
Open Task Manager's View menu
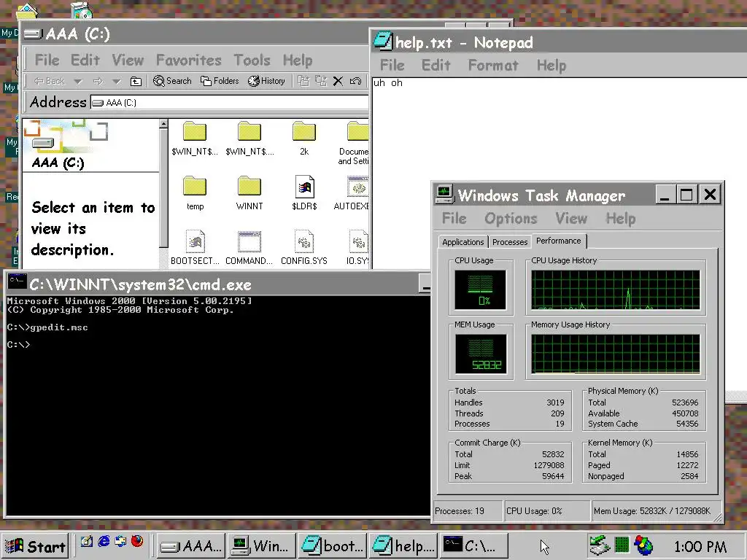tap(571, 219)
